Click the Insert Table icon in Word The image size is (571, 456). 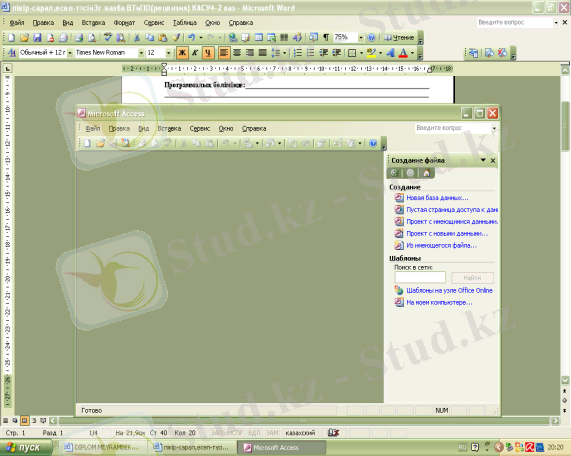point(259,38)
